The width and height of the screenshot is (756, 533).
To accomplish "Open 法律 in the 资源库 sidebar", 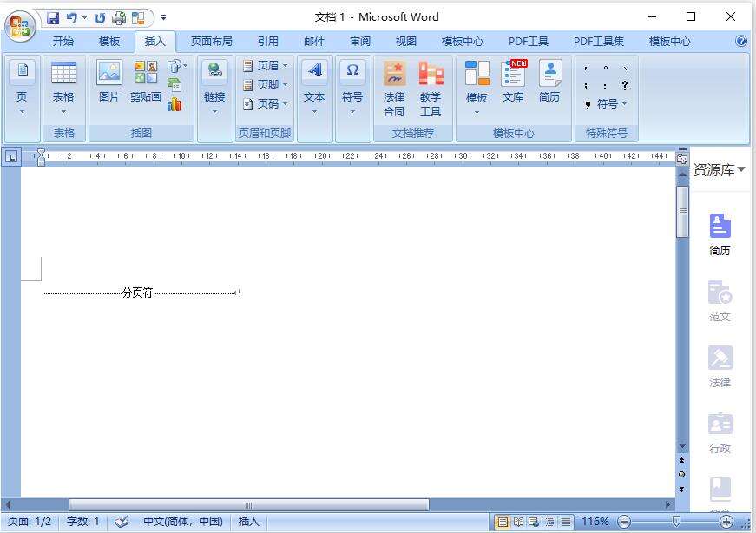I will click(x=720, y=366).
